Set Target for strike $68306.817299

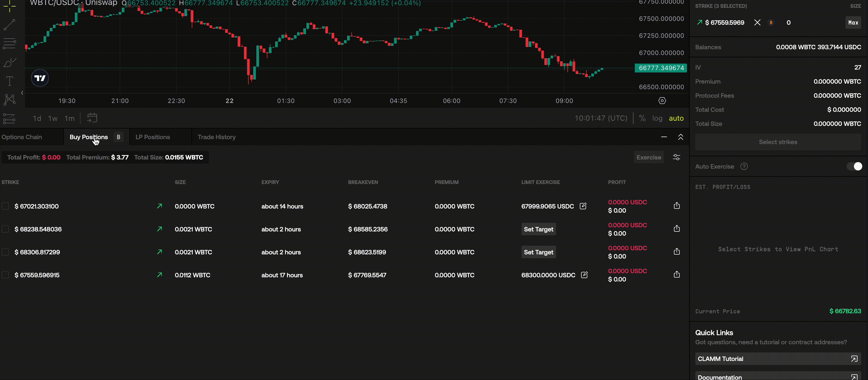(538, 252)
